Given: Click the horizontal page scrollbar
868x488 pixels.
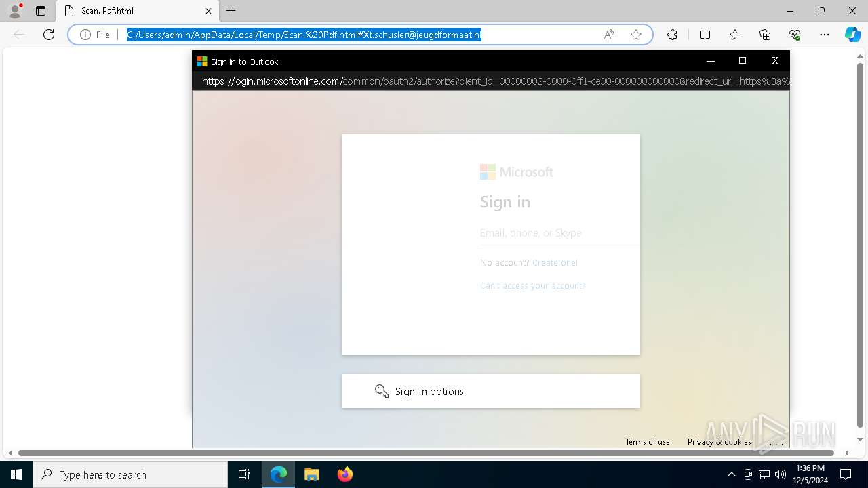Looking at the screenshot, I should [426, 453].
